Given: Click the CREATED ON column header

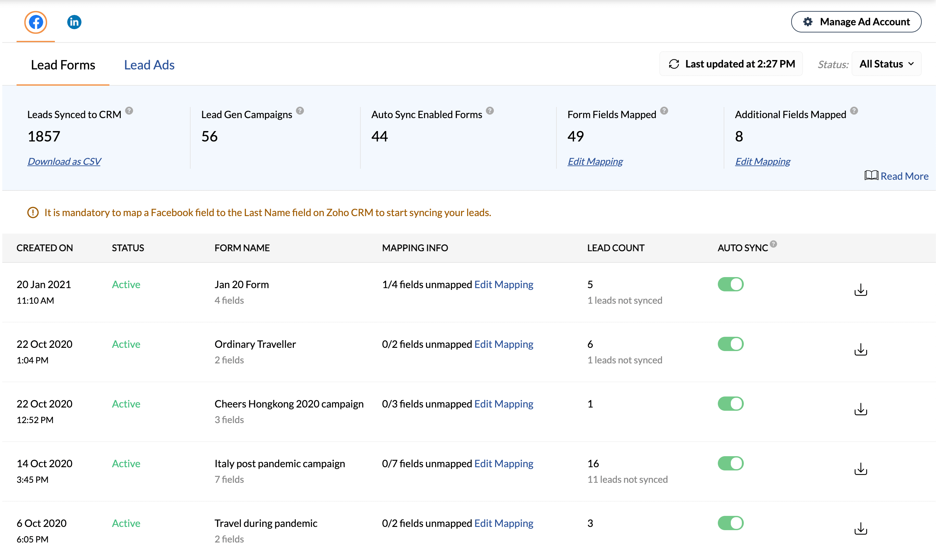Looking at the screenshot, I should (44, 248).
